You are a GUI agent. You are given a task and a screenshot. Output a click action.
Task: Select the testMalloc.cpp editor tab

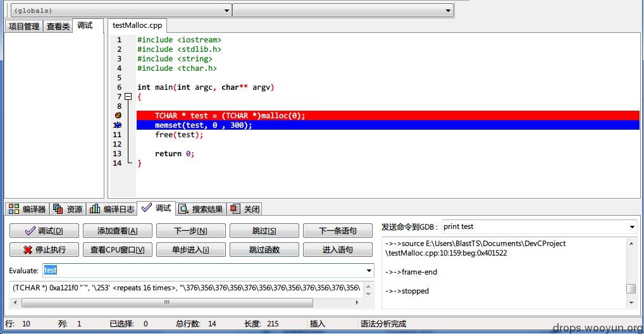[x=137, y=25]
